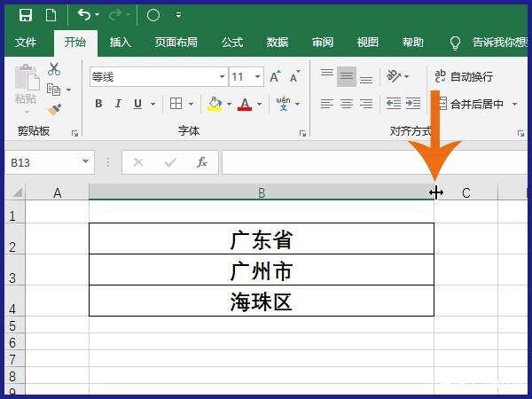
Task: Open the Copy options dropdown arrow
Action: [68, 90]
